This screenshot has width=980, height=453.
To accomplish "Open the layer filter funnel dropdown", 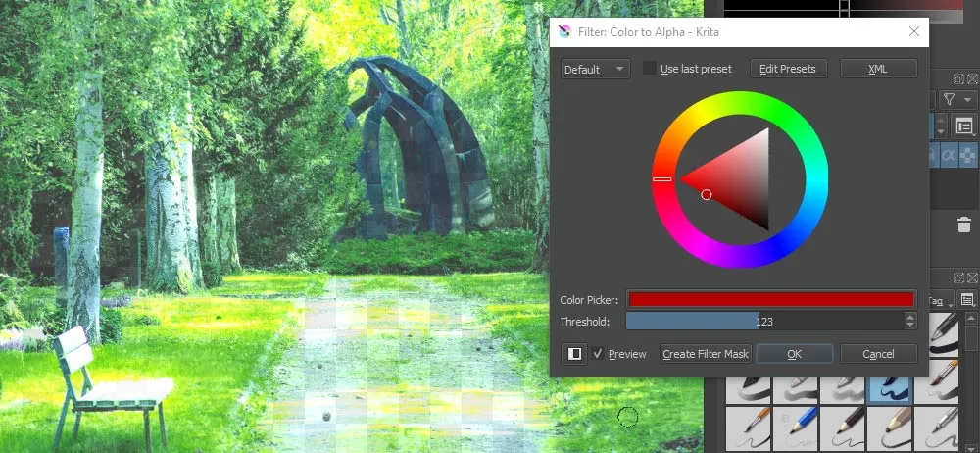I will pyautogui.click(x=956, y=99).
